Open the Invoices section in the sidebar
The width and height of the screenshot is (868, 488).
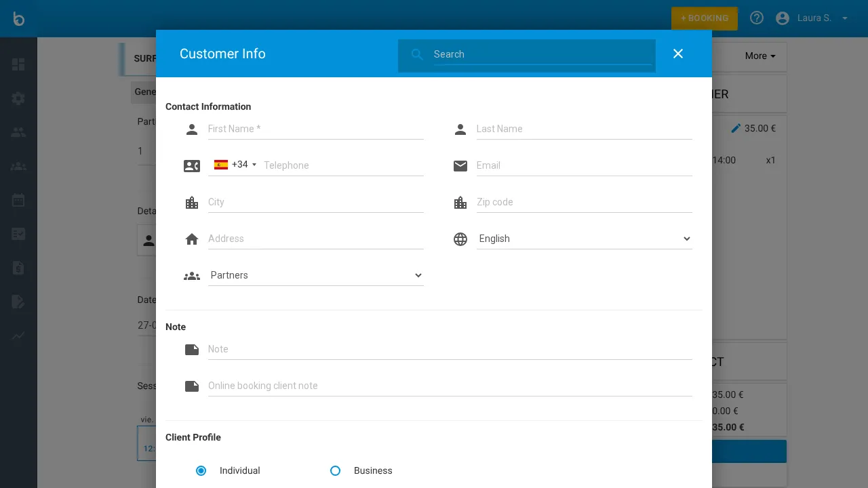pyautogui.click(x=18, y=268)
